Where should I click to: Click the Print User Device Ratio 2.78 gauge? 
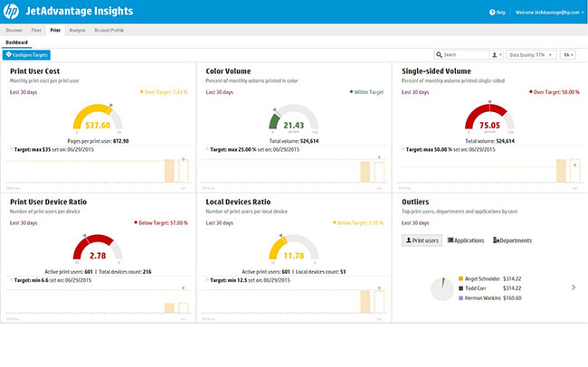pos(98,249)
